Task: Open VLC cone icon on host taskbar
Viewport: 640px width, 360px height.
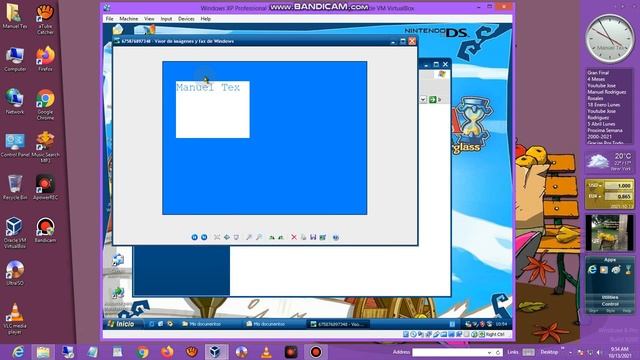Action: (266, 352)
